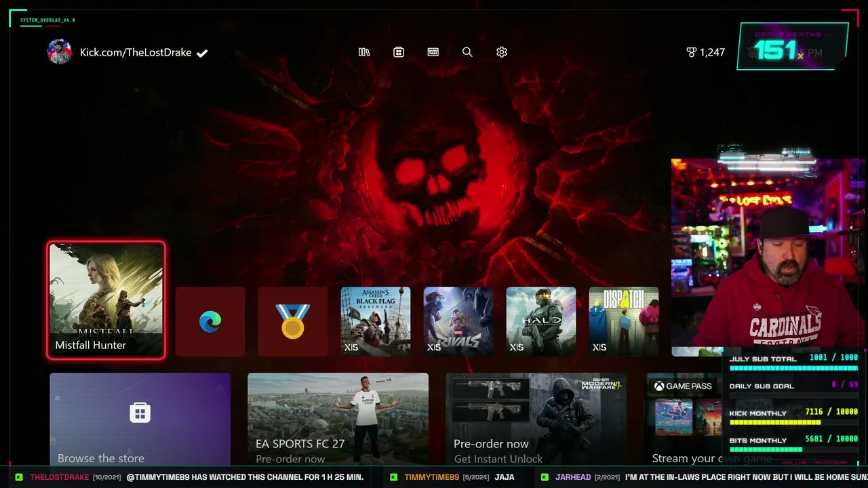Viewport: 868px width, 488px height.
Task: Click the '7116 / 10000' Kick monthly value
Action: 831,412
